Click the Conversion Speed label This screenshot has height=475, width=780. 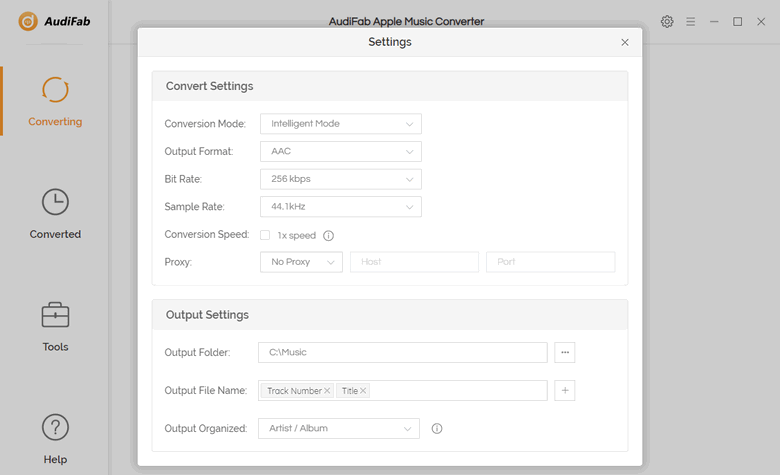point(207,234)
